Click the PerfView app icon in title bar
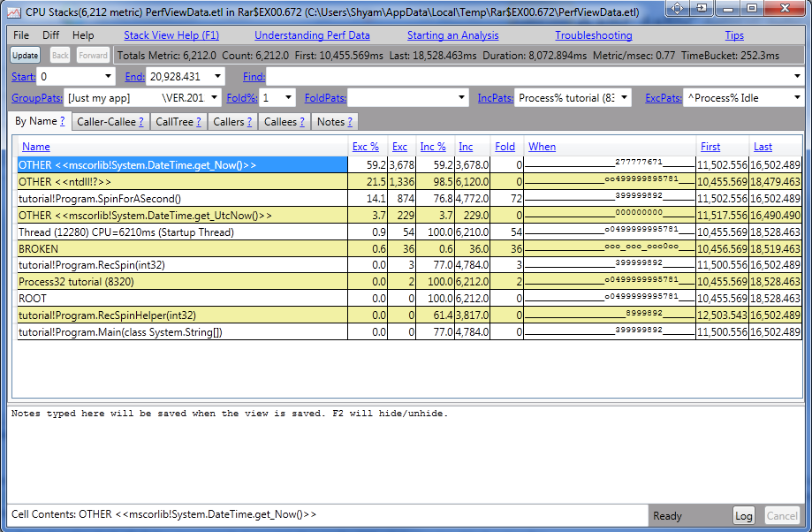The height and width of the screenshot is (532, 812). pyautogui.click(x=14, y=11)
